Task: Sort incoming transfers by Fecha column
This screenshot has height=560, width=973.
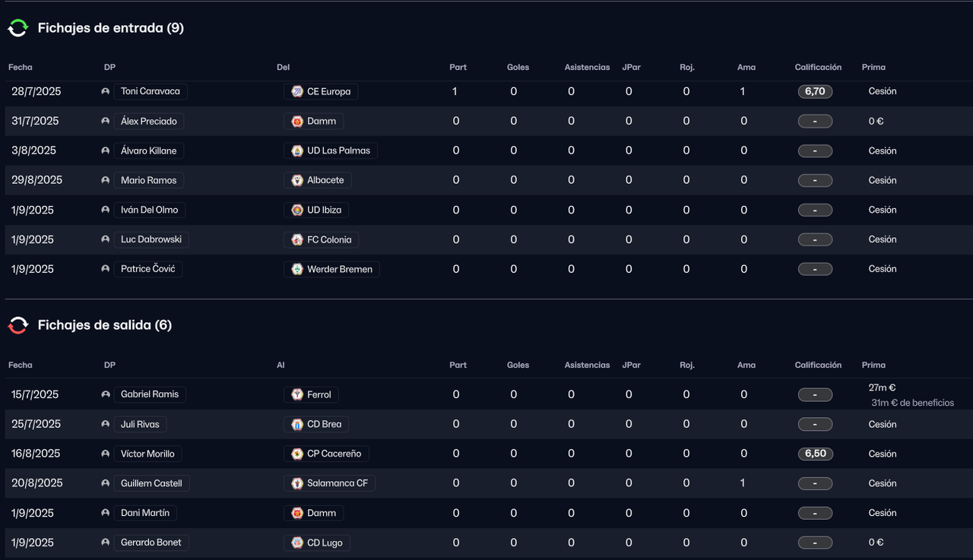Action: point(21,68)
